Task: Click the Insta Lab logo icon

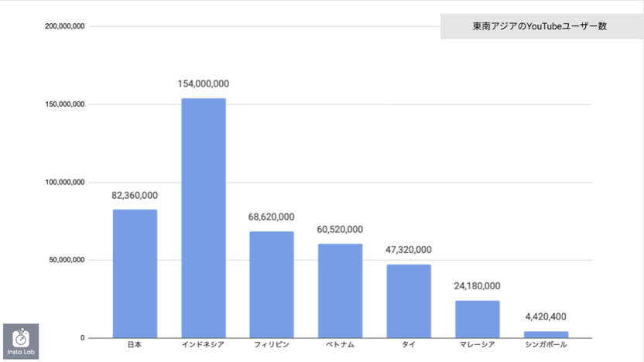Action: coord(21,341)
